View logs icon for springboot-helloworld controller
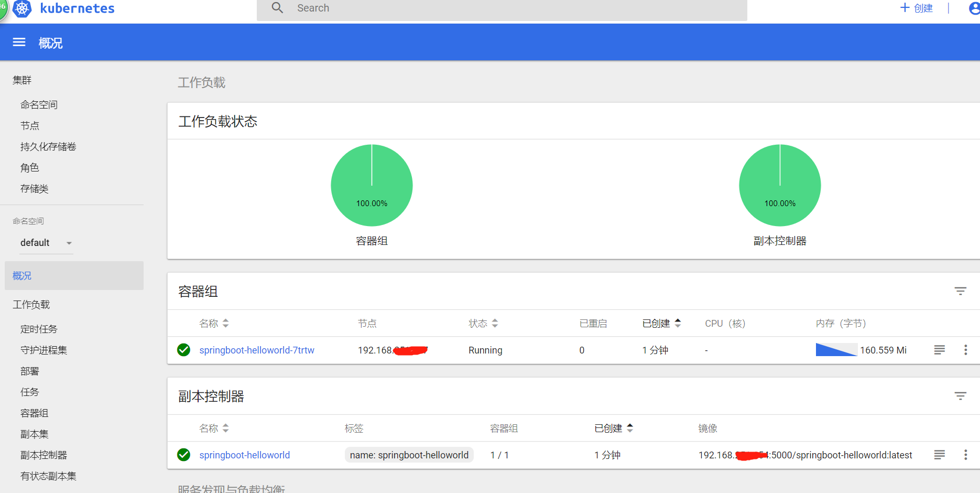The width and height of the screenshot is (980, 493). click(x=939, y=455)
